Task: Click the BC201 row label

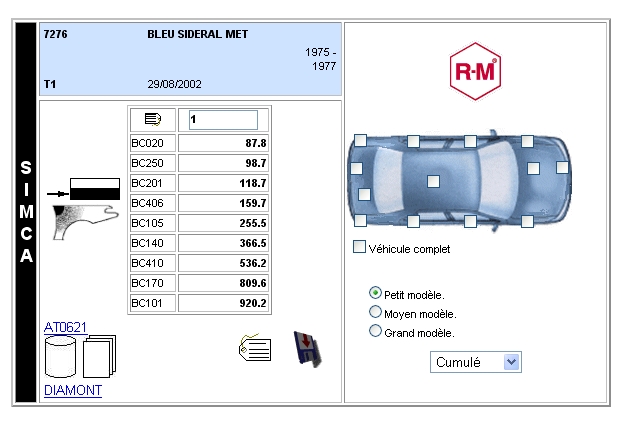Action: pos(153,183)
